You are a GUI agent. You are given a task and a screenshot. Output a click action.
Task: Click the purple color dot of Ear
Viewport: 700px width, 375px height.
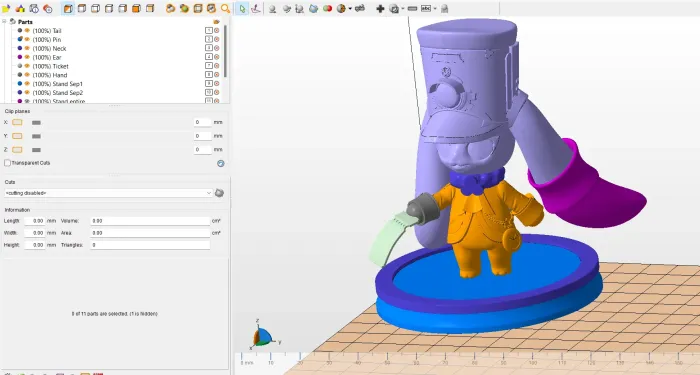(x=20, y=57)
